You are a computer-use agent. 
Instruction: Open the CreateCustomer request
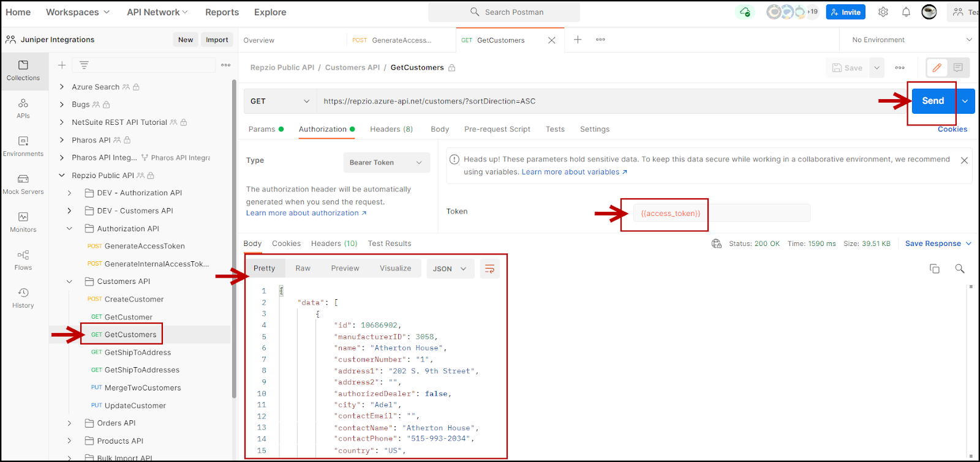click(x=134, y=299)
